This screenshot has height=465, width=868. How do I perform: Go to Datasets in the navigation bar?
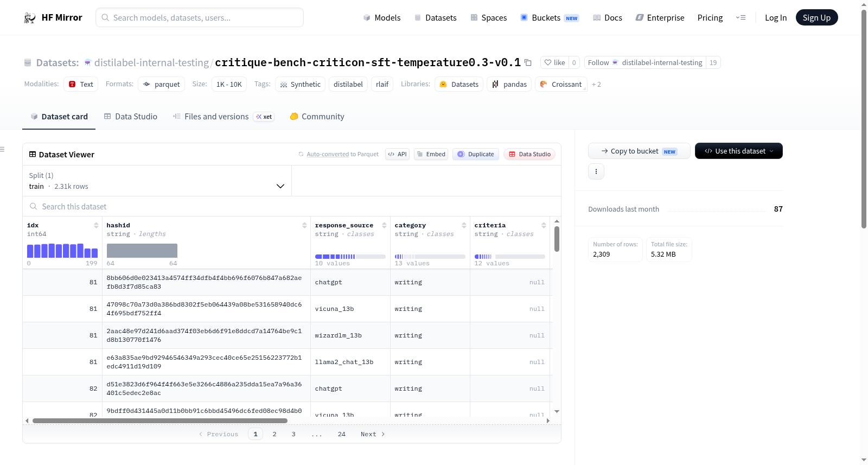(435, 18)
